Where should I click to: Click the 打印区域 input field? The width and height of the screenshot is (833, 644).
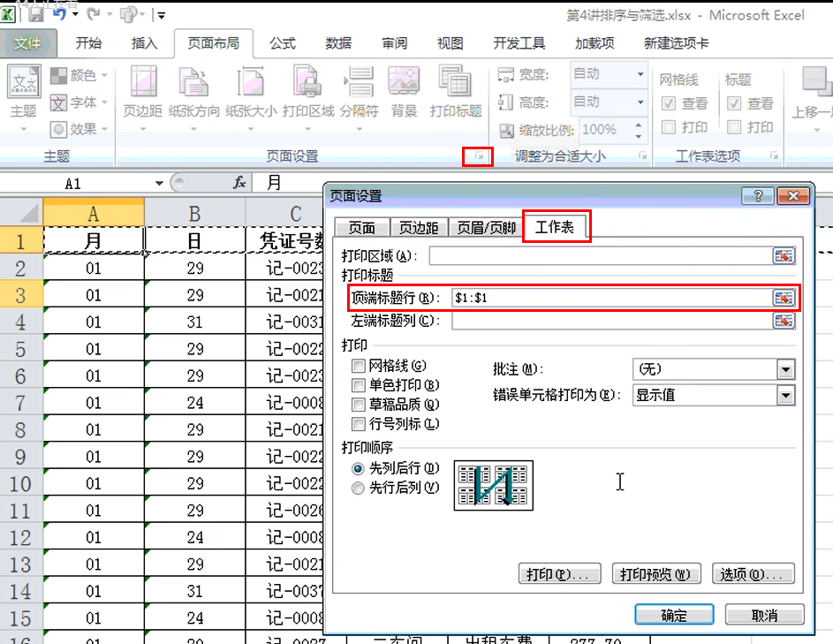(600, 256)
